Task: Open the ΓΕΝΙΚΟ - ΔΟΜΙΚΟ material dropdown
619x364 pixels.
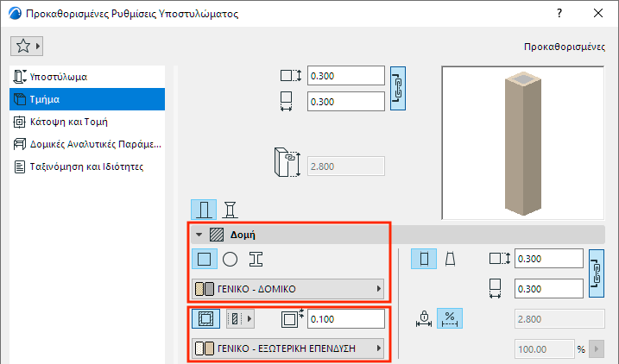Action: pyautogui.click(x=288, y=289)
